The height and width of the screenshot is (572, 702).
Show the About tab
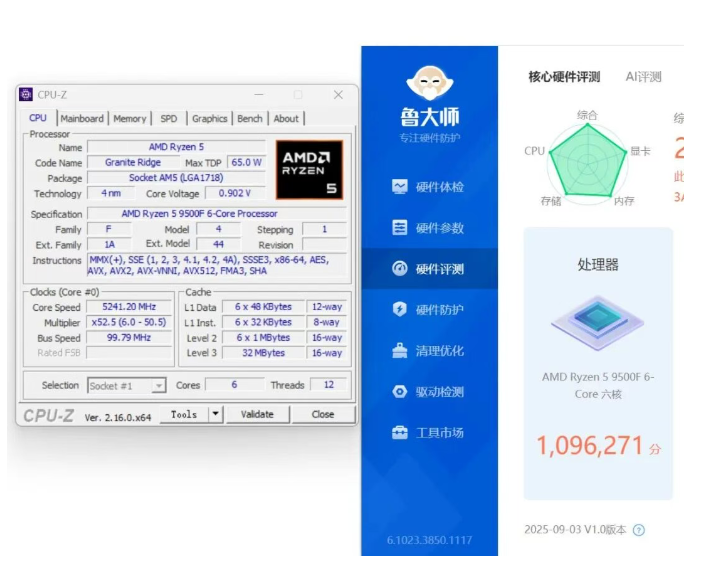[x=286, y=119]
